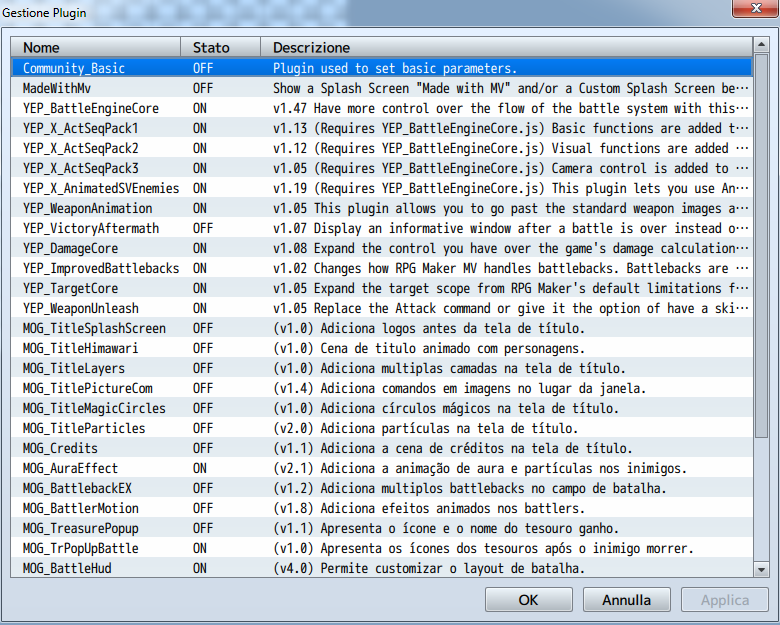The width and height of the screenshot is (780, 625).
Task: Click the ON status of MOG_BattleHud
Action: (200, 568)
